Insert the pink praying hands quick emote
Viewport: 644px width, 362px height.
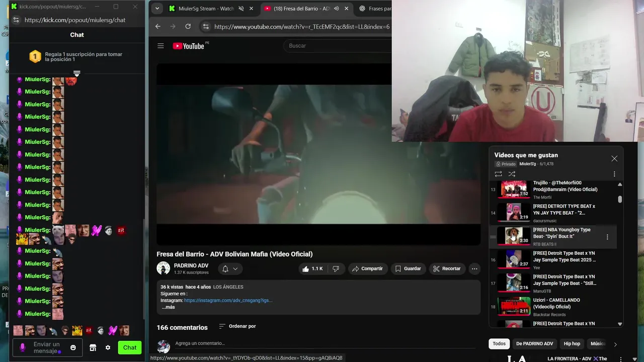113,330
